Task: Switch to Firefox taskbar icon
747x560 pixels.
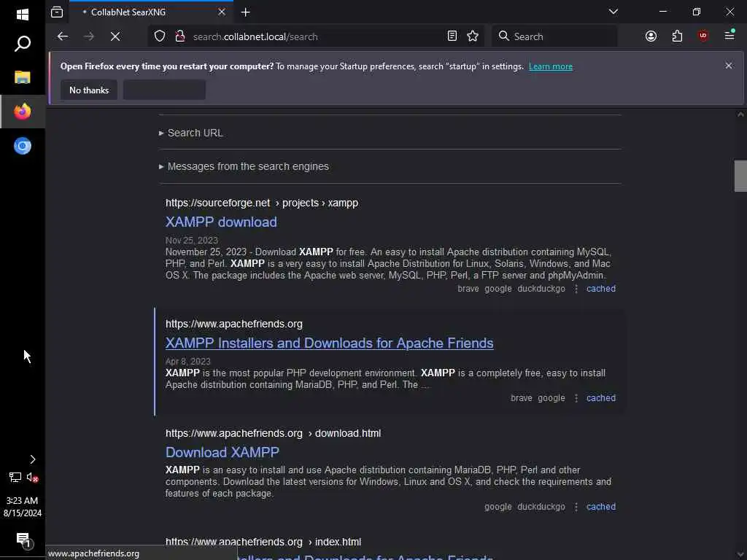Action: (23, 112)
